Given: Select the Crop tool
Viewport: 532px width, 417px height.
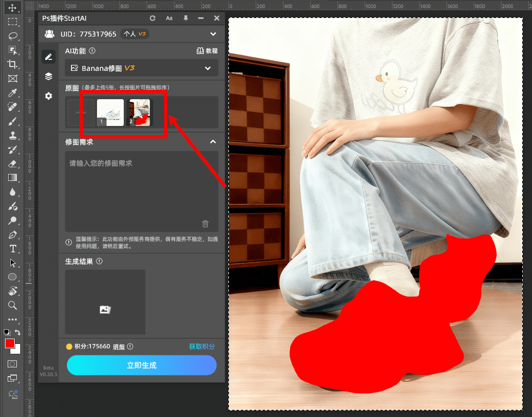Looking at the screenshot, I should point(13,64).
